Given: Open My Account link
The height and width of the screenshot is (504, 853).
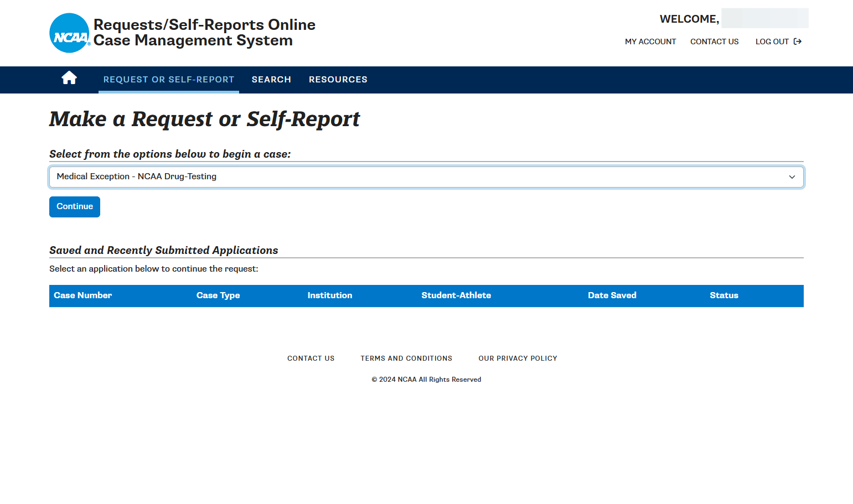Looking at the screenshot, I should (650, 41).
